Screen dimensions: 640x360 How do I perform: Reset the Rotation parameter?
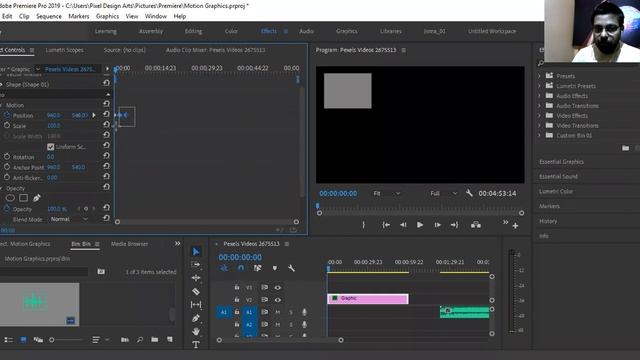(x=107, y=156)
